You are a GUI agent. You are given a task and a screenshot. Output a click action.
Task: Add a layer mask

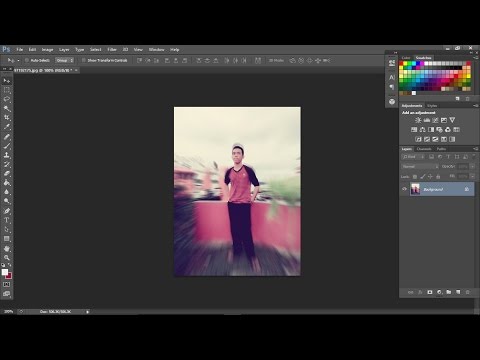click(430, 292)
